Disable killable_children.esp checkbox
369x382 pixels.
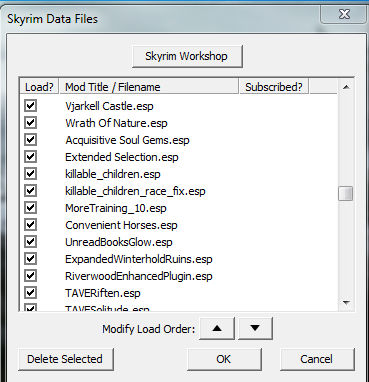pyautogui.click(x=31, y=174)
